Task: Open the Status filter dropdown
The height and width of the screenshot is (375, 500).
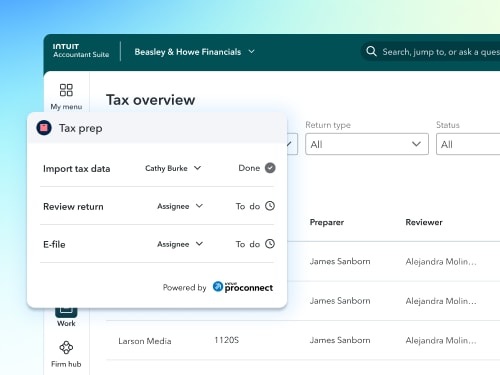Action: tap(468, 144)
